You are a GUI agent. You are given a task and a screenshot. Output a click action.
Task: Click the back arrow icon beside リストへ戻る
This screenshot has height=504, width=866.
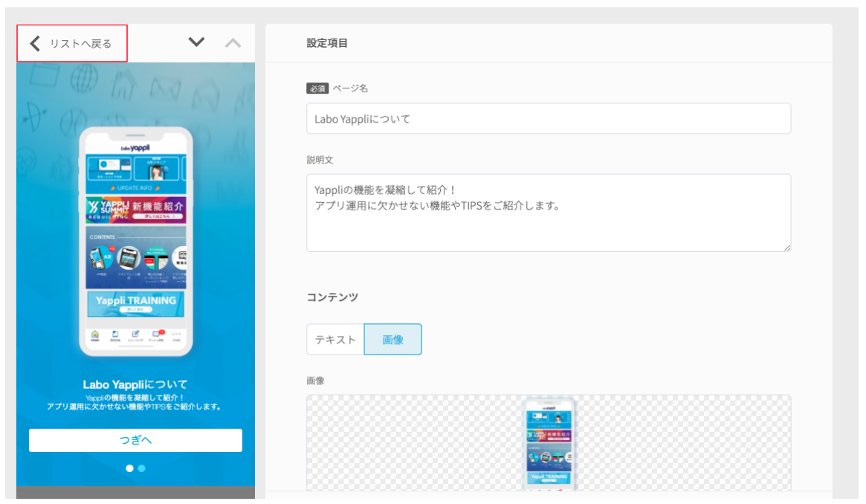pos(35,43)
